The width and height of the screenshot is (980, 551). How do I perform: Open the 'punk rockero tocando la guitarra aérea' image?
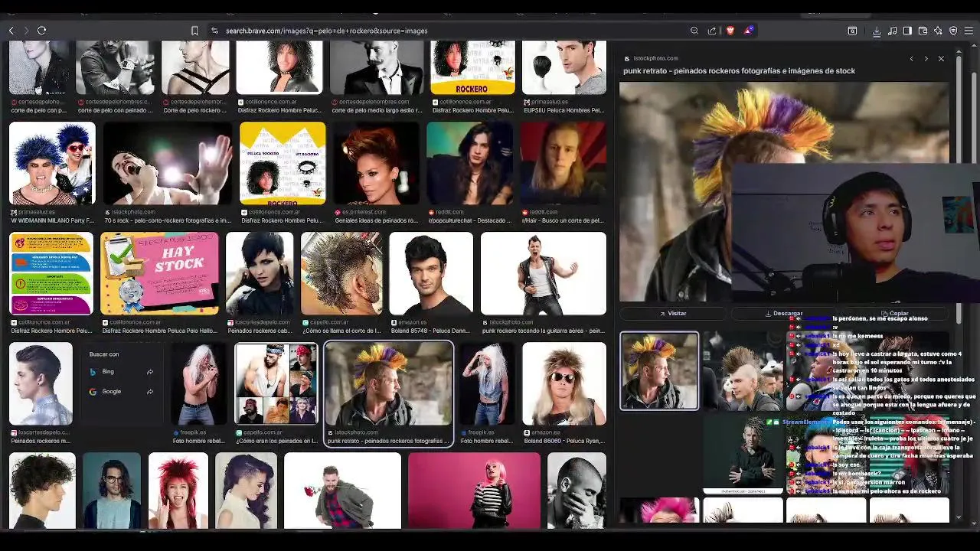pos(543,274)
